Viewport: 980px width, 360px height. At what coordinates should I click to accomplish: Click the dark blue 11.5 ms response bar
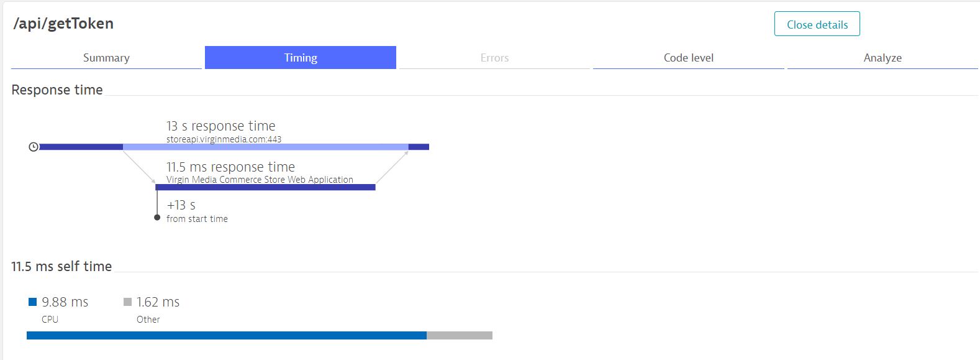tap(265, 187)
